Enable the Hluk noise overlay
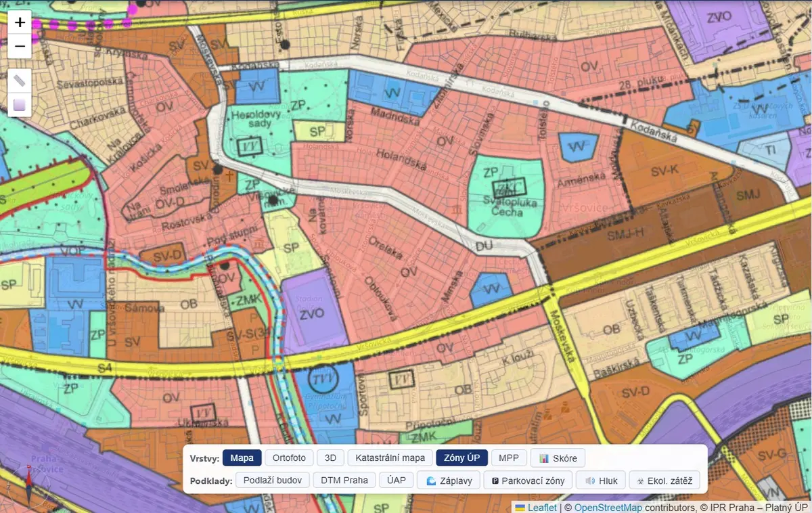Image resolution: width=812 pixels, height=513 pixels. click(x=601, y=481)
